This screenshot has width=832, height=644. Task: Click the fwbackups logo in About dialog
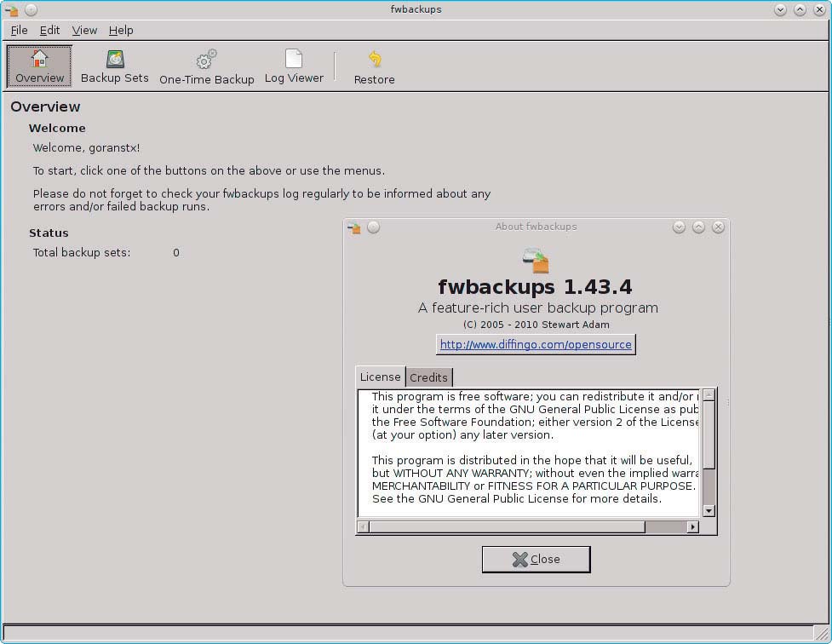coord(536,260)
